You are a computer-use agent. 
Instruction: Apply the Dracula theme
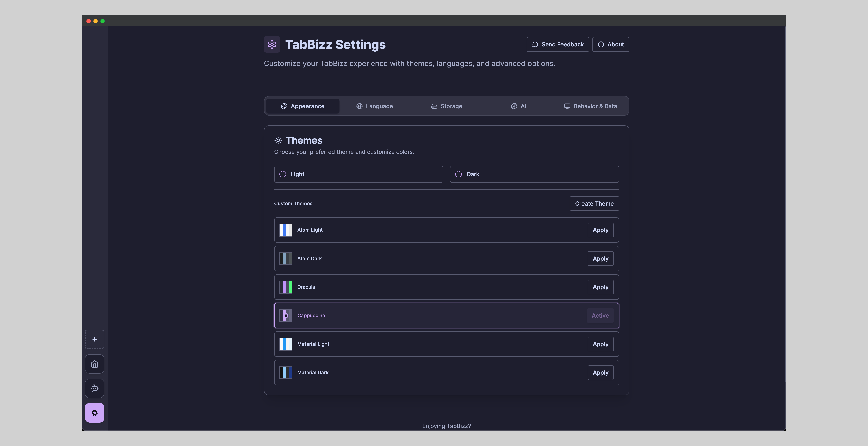[x=600, y=287]
